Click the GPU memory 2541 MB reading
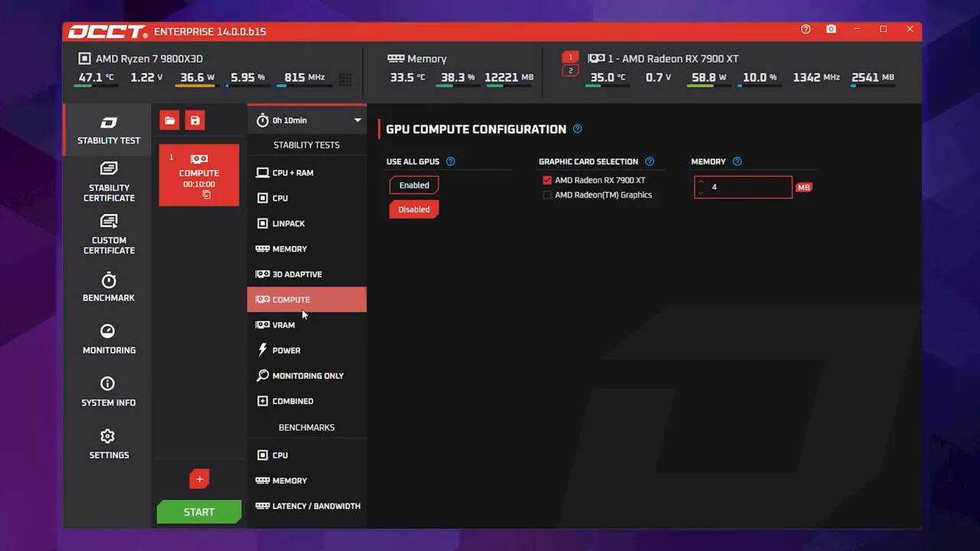The width and height of the screenshot is (980, 551). click(873, 77)
